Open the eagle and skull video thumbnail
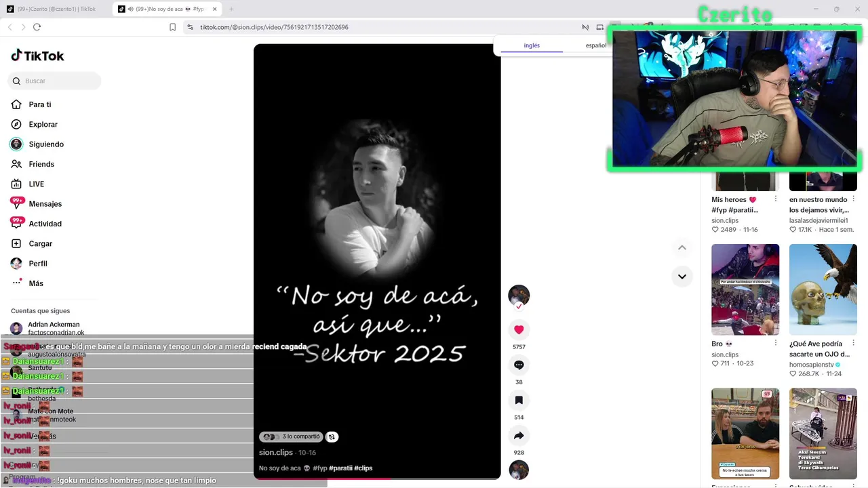868x488 pixels. pos(823,289)
